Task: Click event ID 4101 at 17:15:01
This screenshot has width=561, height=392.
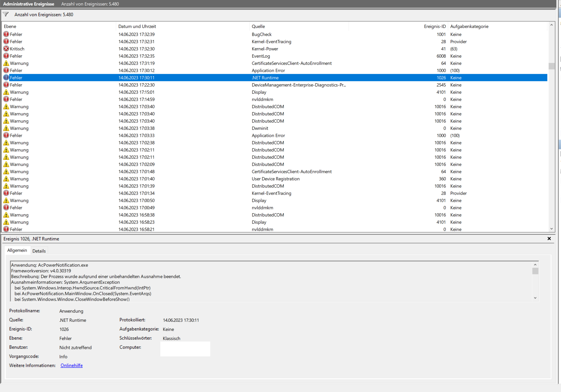Action: click(441, 92)
